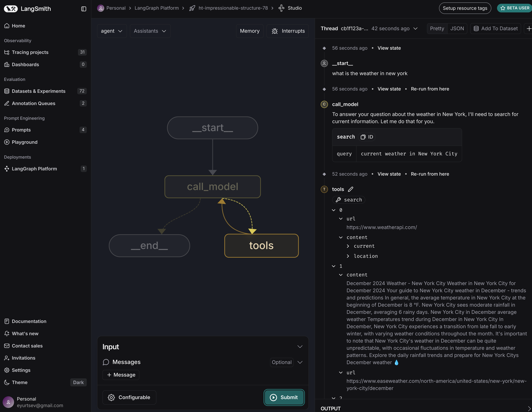Switch to Pretty view
Viewport: 532px width, 412px height.
click(437, 28)
